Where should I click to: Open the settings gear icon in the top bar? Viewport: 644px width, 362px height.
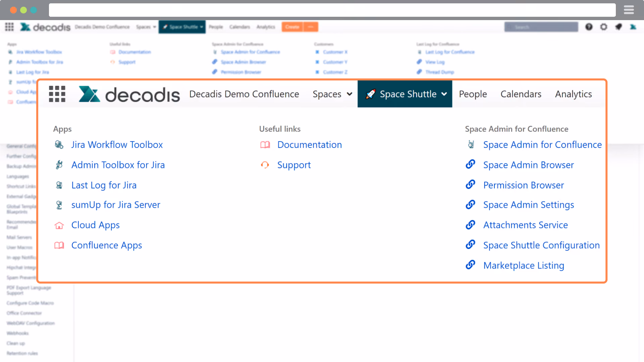[x=604, y=27]
